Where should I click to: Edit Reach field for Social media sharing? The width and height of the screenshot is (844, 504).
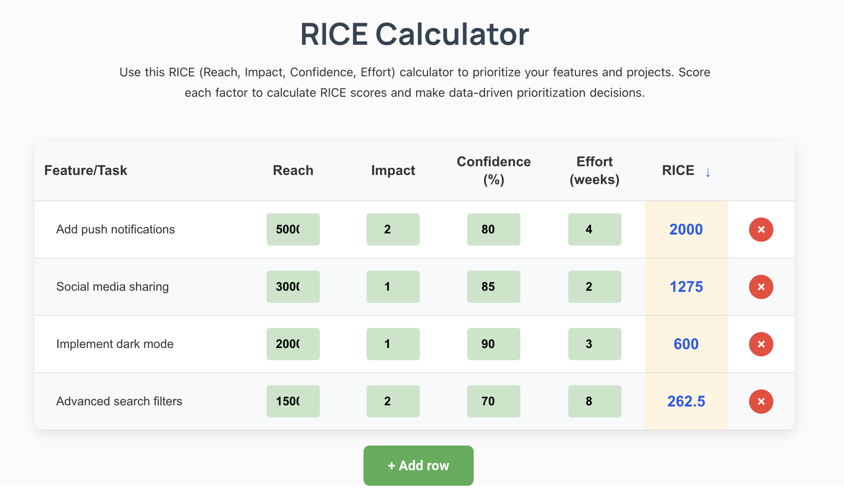click(x=293, y=287)
